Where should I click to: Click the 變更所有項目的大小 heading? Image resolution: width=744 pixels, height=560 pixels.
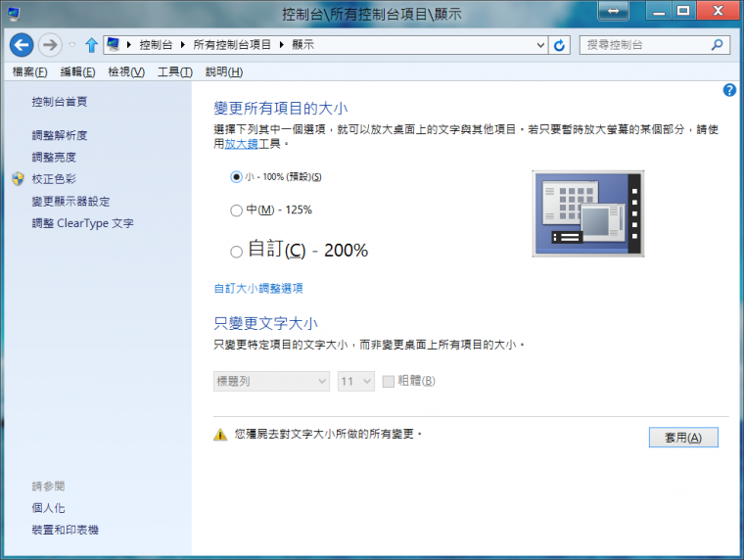pos(280,109)
